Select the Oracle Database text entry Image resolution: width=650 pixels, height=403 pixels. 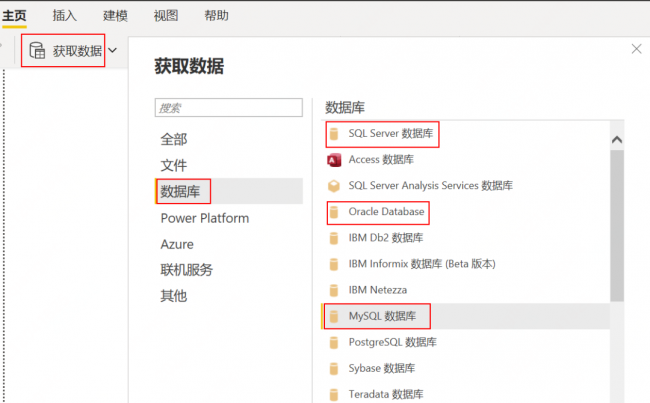[386, 211]
